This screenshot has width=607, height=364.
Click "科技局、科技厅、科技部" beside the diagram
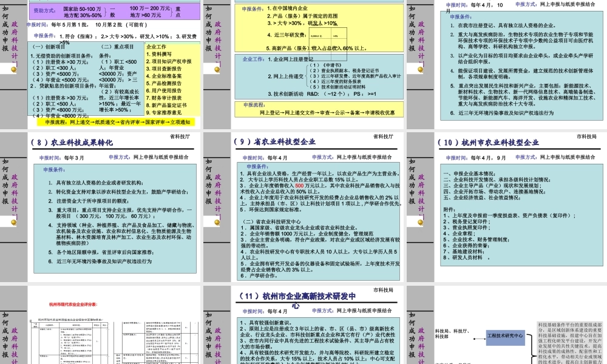[452, 334]
